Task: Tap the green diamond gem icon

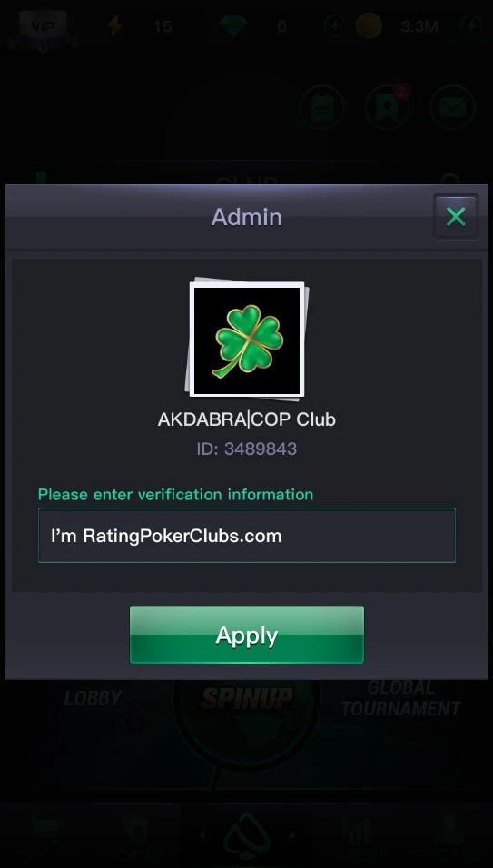Action: point(232,26)
